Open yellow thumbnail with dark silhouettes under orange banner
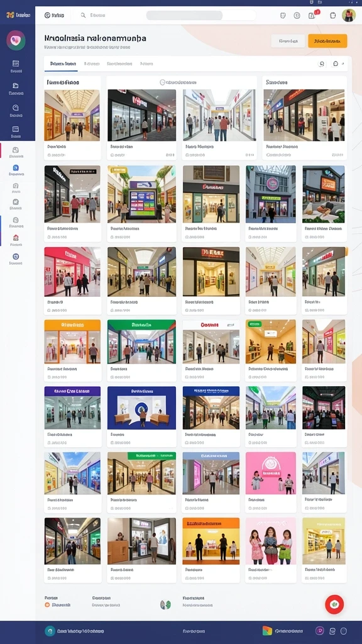Viewport: 362px width, 644px height. [211, 541]
